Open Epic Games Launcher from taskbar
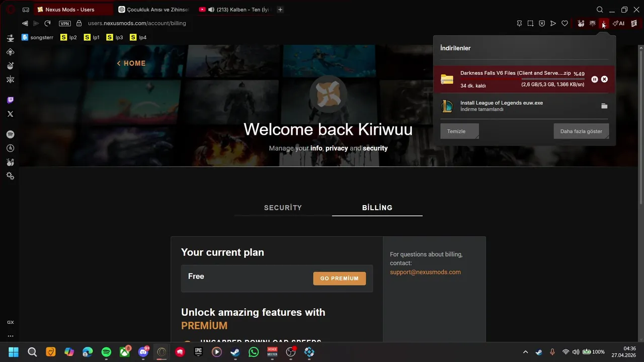 pos(198,352)
